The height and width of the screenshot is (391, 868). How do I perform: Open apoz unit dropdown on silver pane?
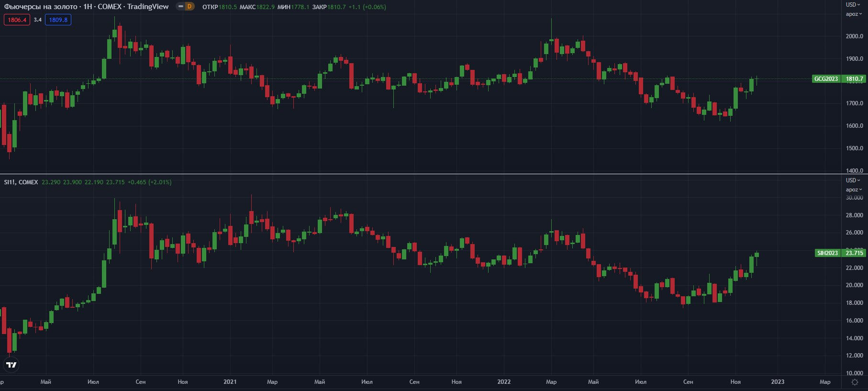point(854,190)
